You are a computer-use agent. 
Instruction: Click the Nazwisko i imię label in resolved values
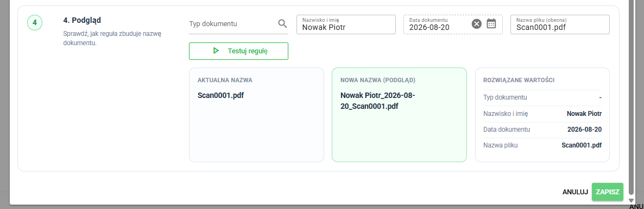click(506, 114)
